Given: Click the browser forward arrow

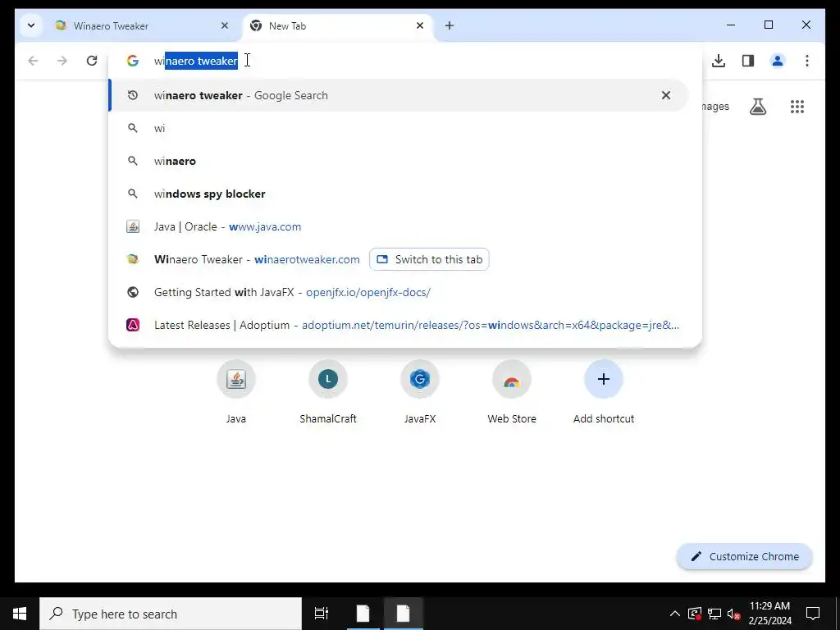Looking at the screenshot, I should [62, 61].
